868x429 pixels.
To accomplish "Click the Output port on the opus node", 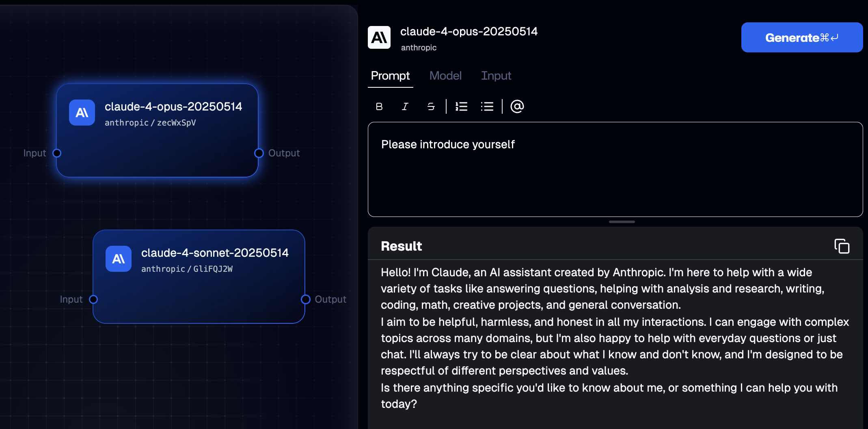I will point(259,153).
